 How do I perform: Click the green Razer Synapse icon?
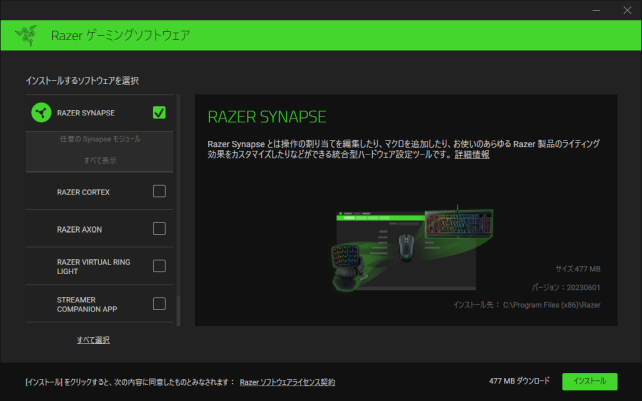41,113
